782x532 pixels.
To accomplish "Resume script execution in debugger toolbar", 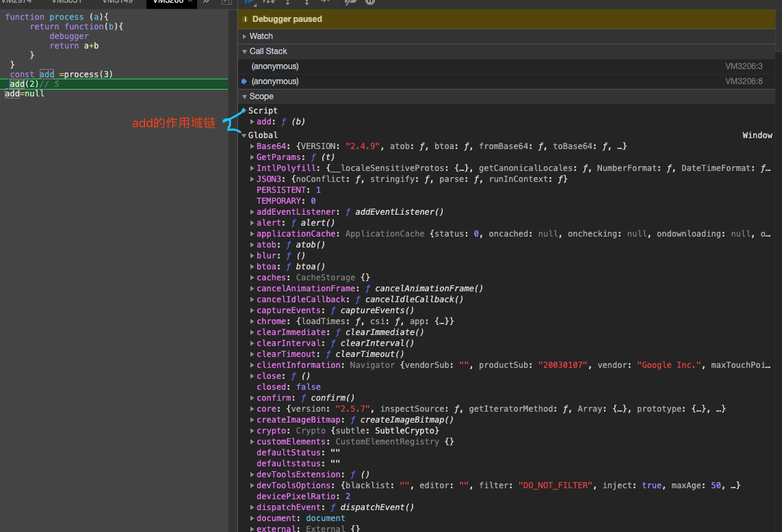I will tap(250, 2).
